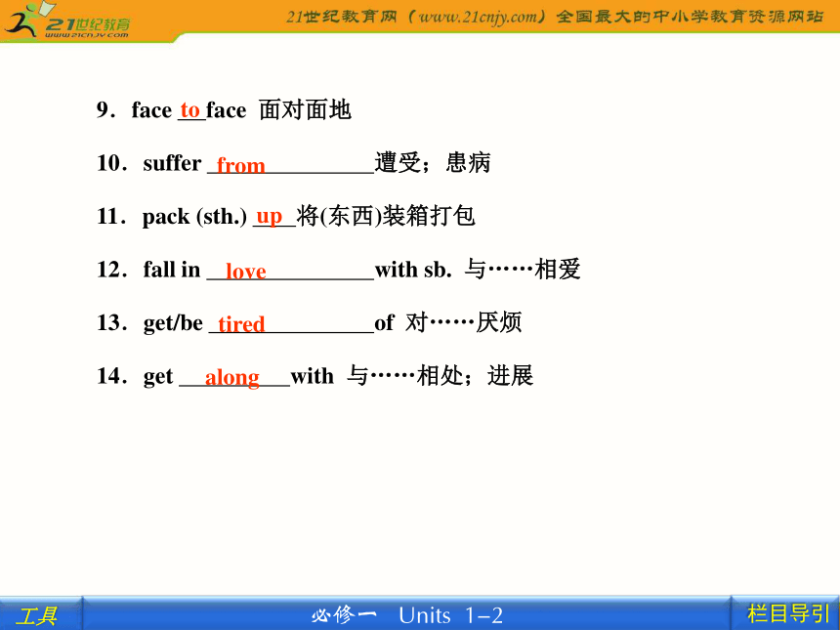Click the 21世纪教育 runner logo
840x630 pixels.
66,21
